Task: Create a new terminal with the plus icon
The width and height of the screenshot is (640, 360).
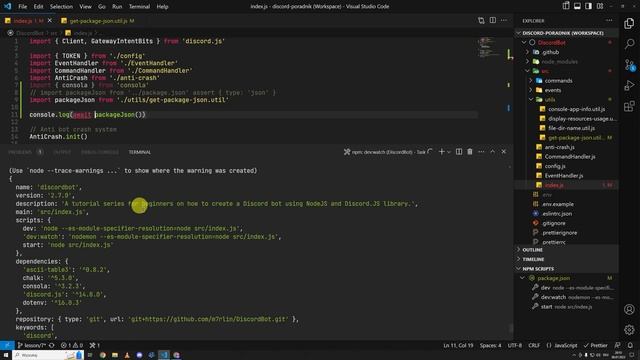Action: (x=441, y=152)
